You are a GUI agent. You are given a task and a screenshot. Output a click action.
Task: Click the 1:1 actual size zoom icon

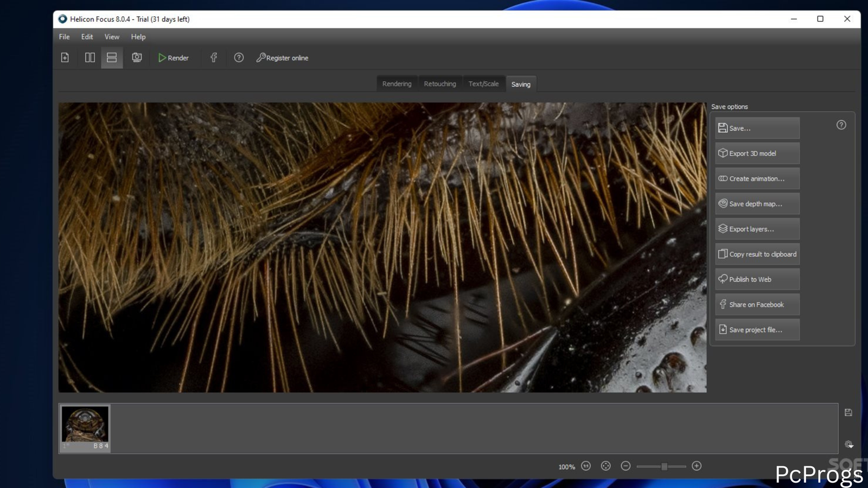pos(586,466)
